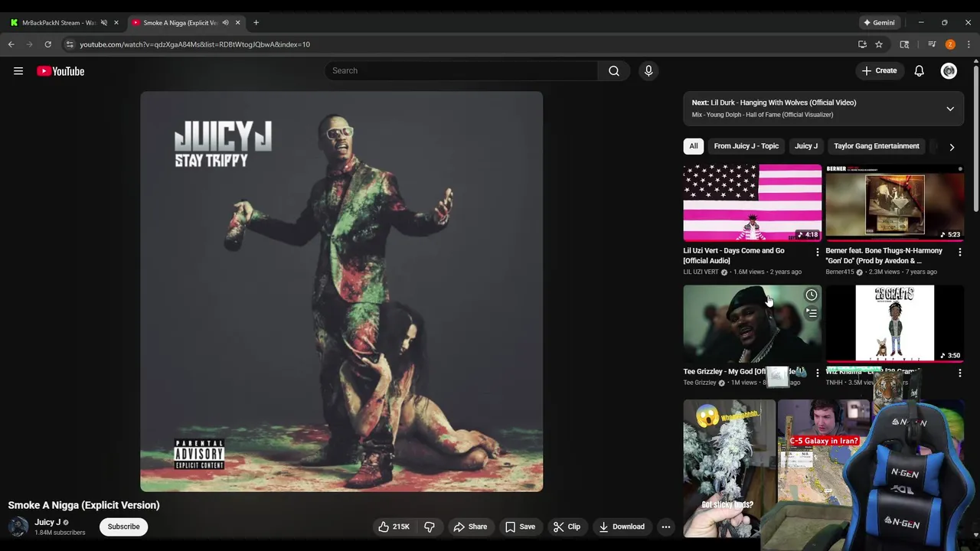Image resolution: width=980 pixels, height=551 pixels.
Task: Open the YouTube guide hamburger menu
Action: click(18, 71)
